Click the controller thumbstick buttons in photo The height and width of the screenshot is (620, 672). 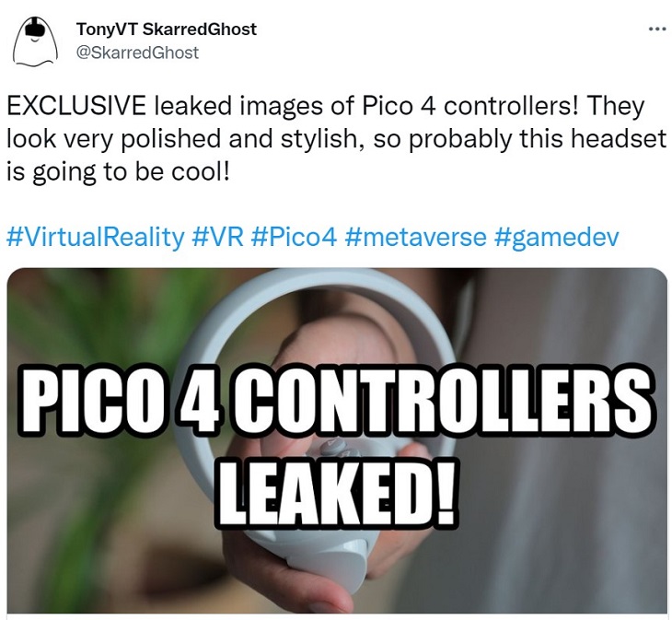pyautogui.click(x=338, y=449)
